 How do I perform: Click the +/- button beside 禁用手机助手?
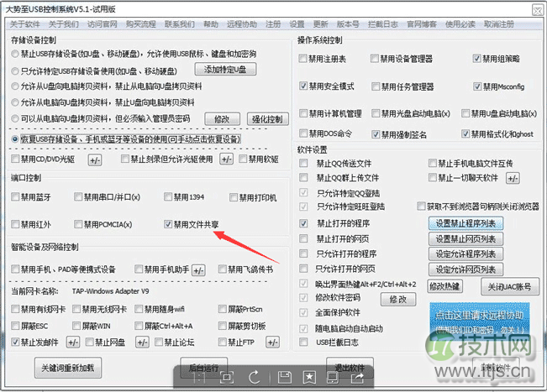[198, 270]
